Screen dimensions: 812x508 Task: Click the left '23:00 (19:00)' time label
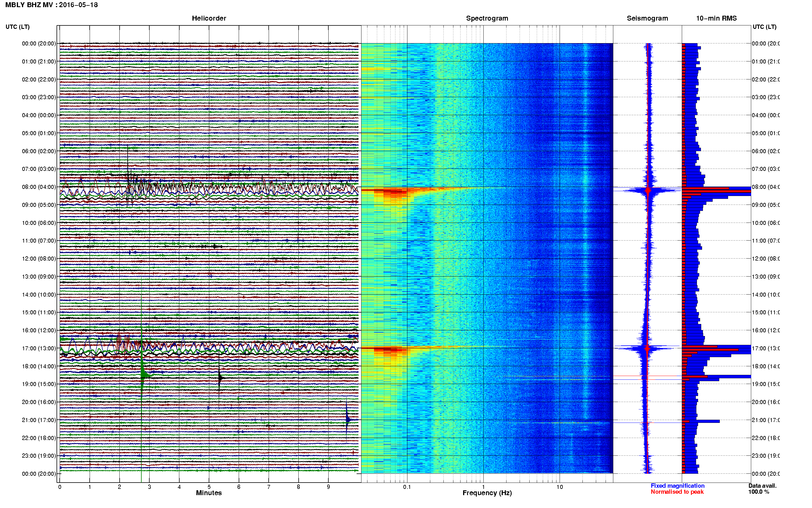tap(39, 456)
